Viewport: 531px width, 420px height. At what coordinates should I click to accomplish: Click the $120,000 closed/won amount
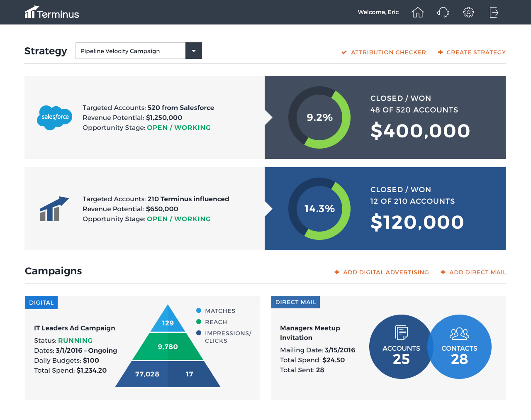click(417, 222)
